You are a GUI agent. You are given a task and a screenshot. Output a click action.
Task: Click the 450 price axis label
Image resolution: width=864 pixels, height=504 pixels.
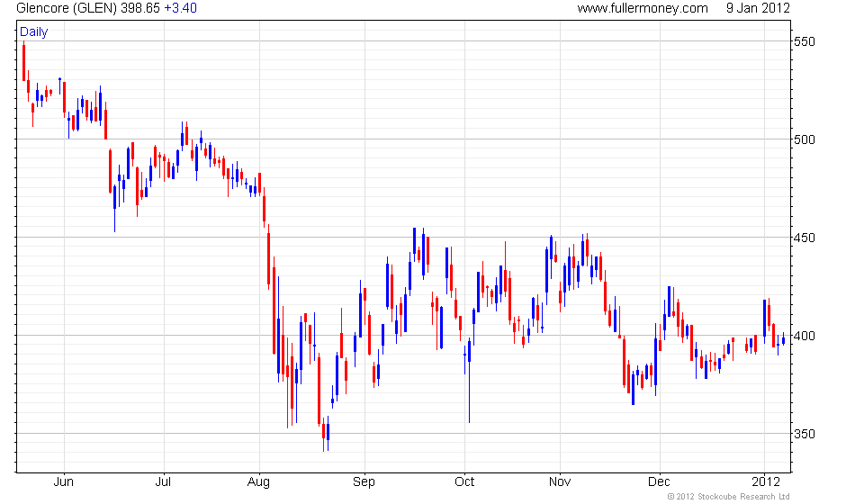point(804,238)
